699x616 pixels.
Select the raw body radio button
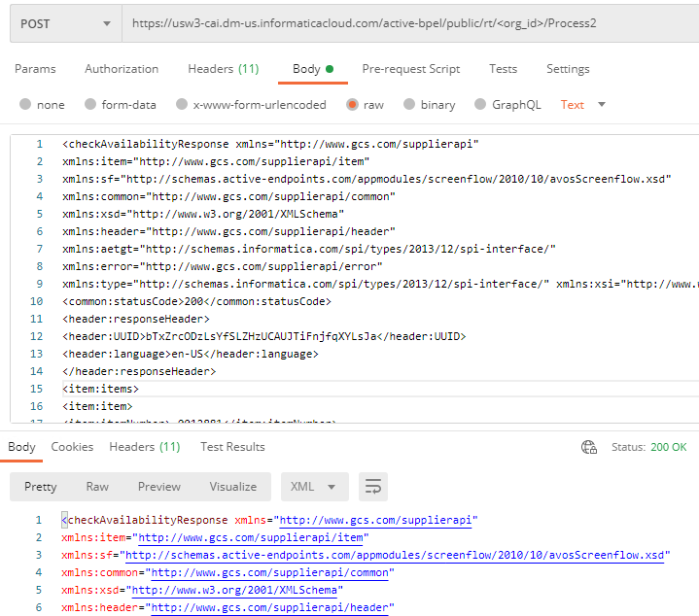pyautogui.click(x=352, y=104)
